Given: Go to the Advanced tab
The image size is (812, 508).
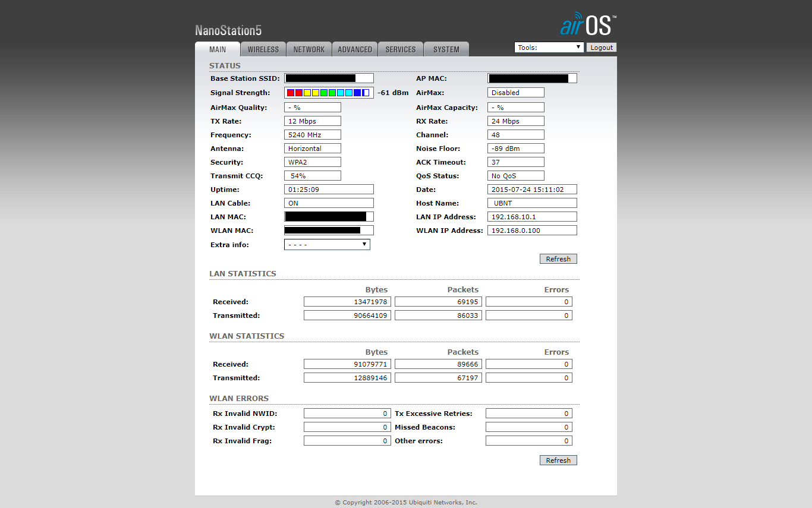Looking at the screenshot, I should pos(355,49).
